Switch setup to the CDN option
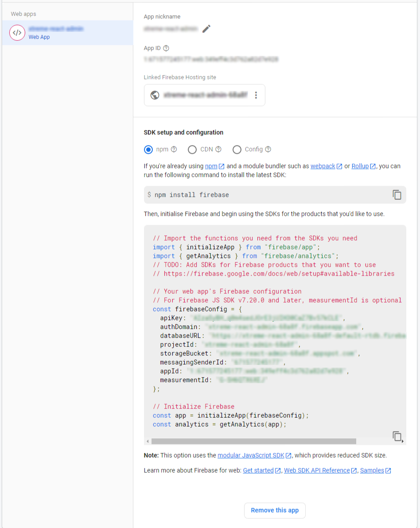The height and width of the screenshot is (528, 420). [192, 149]
